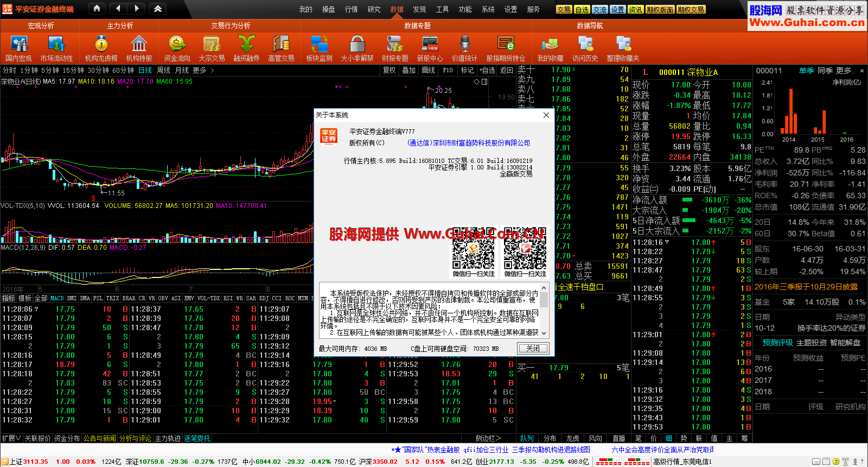The height and width of the screenshot is (467, 868).
Task: Select the RSI indicator
Action: pos(228,298)
